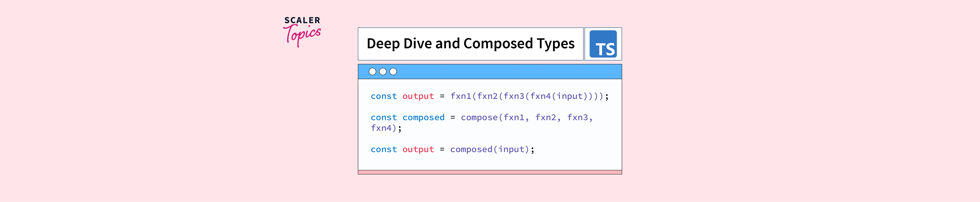Click the const keyword on the last code line
The height and width of the screenshot is (202, 980).
click(384, 150)
